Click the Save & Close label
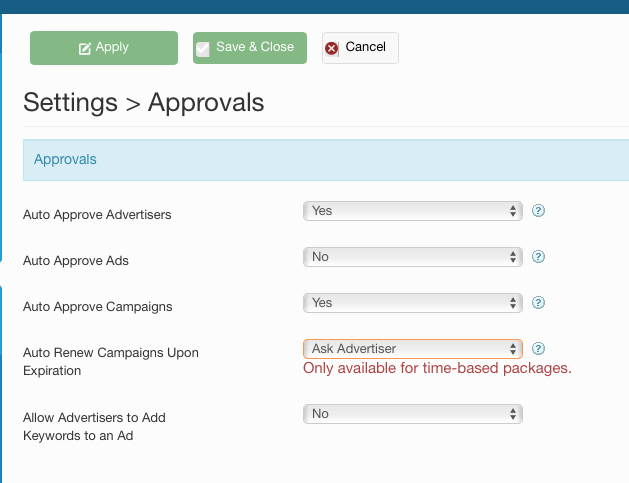The width and height of the screenshot is (629, 483). pyautogui.click(x=255, y=47)
